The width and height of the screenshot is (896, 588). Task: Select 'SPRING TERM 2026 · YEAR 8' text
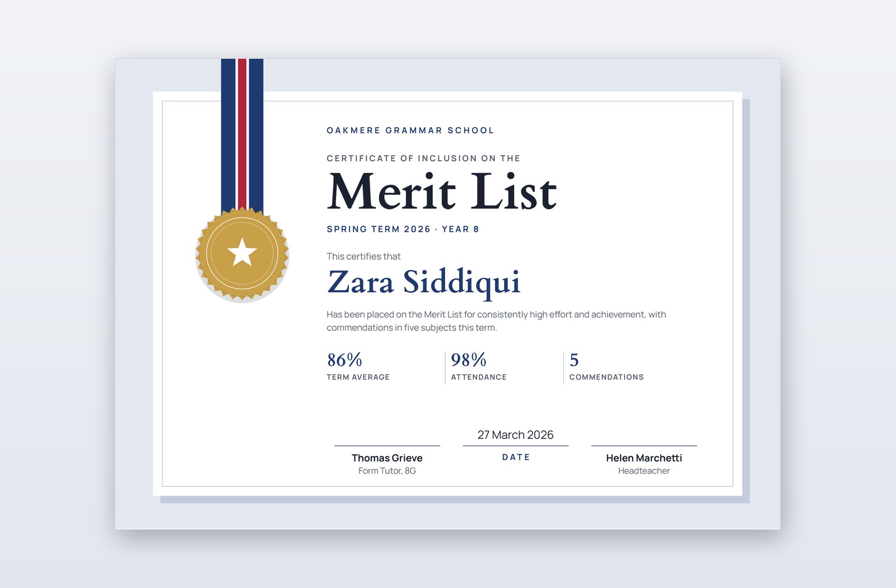pos(403,229)
